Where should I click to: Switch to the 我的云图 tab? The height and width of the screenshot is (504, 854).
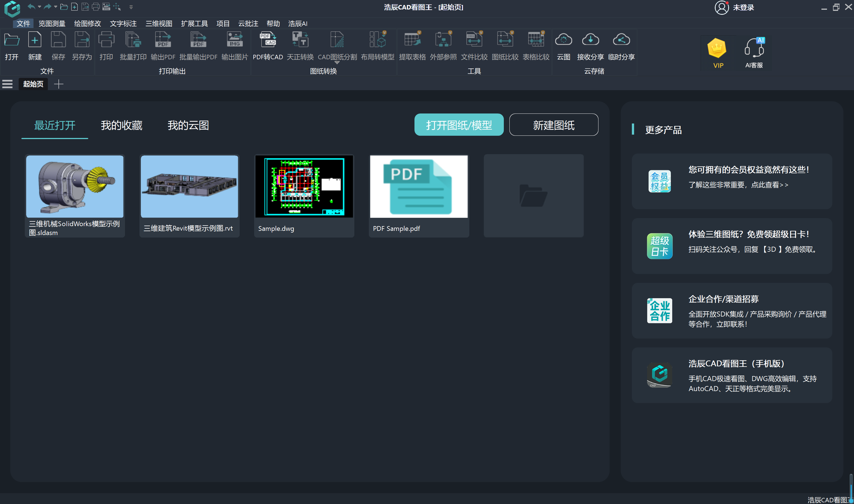(188, 125)
